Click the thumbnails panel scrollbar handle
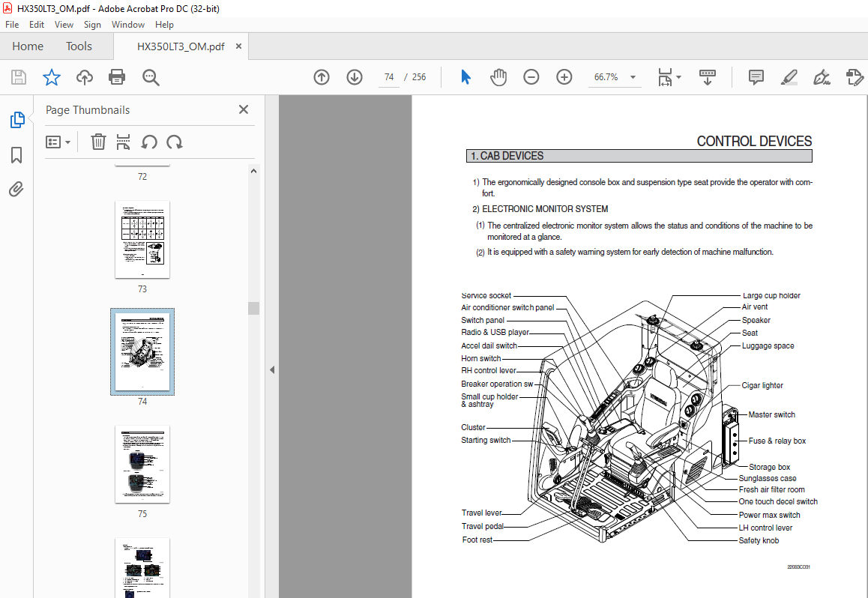The width and height of the screenshot is (868, 598). tap(253, 308)
